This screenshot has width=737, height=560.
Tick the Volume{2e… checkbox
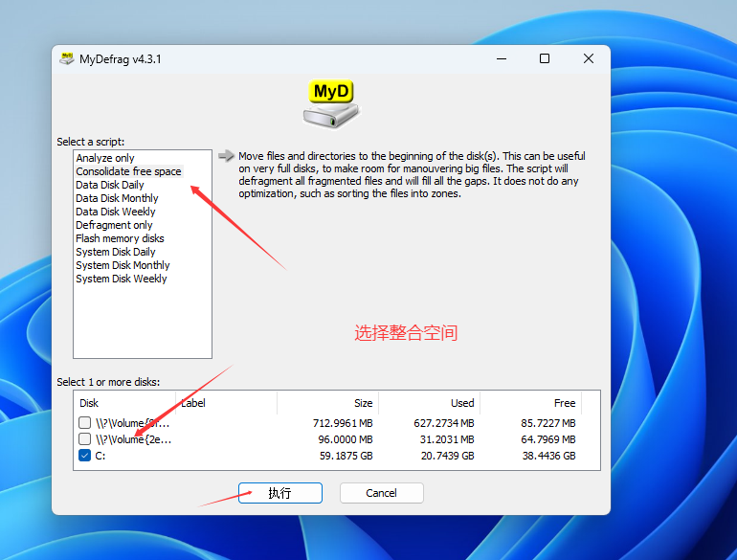click(x=84, y=439)
